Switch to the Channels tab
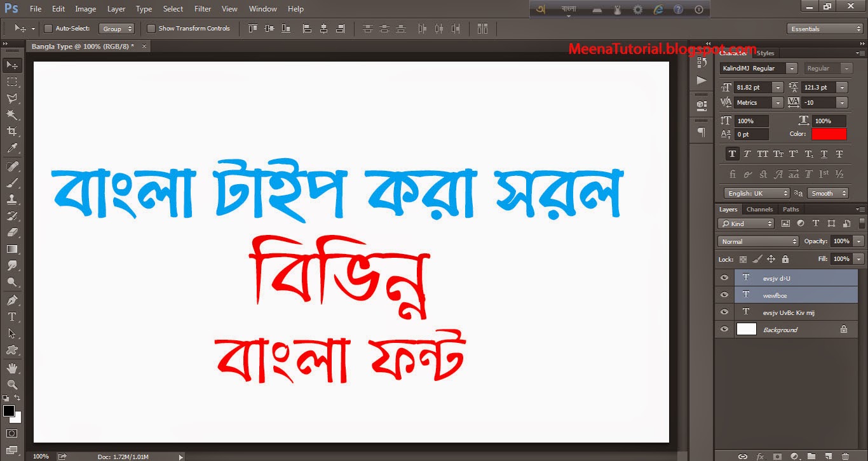Image resolution: width=868 pixels, height=461 pixels. click(x=759, y=209)
